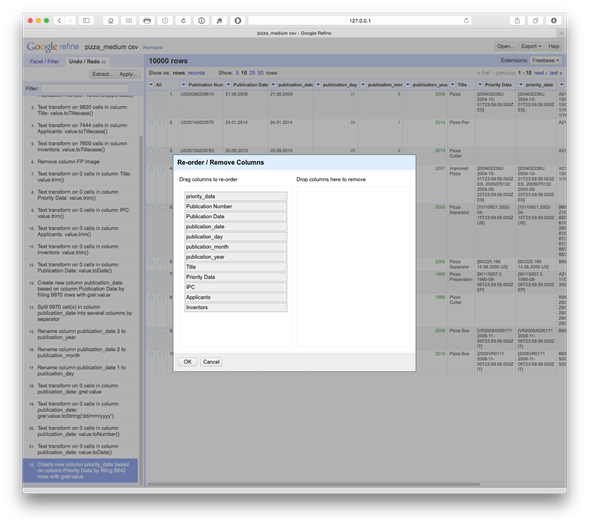Open the Permalink link
The height and width of the screenshot is (526, 589).
153,48
